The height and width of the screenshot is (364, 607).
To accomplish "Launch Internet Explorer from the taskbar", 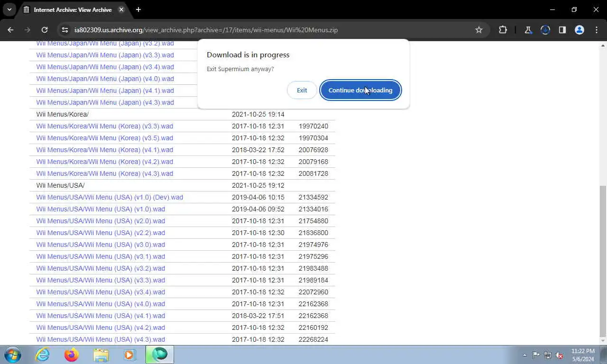I will (x=43, y=355).
